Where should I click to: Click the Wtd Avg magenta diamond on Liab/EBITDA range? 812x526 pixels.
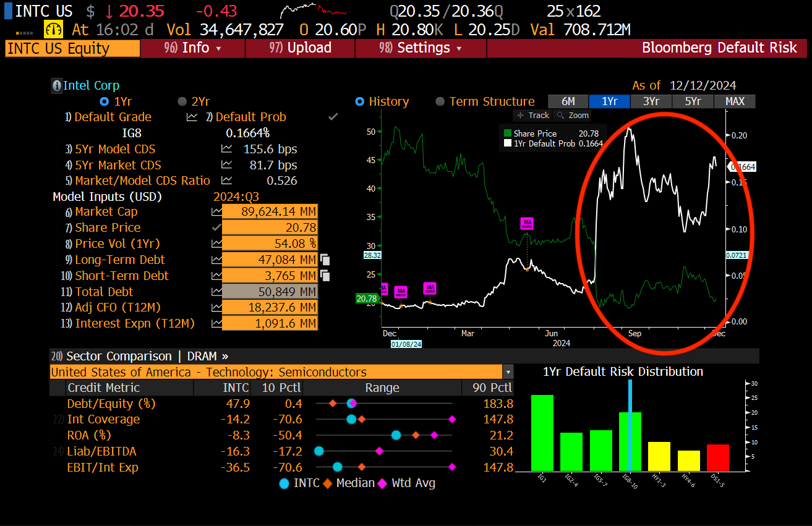[380, 451]
